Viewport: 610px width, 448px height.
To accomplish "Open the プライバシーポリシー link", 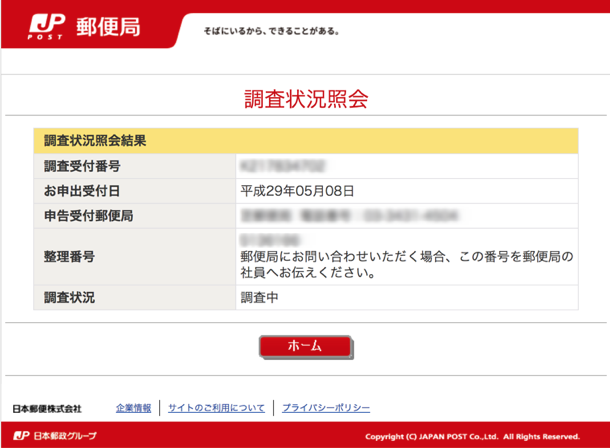I will 326,408.
